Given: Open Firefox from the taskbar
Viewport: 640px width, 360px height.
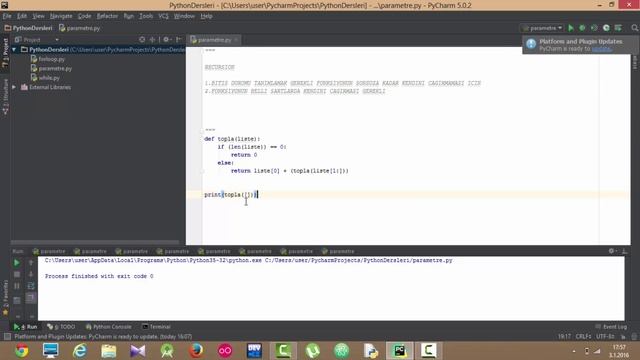Looking at the screenshot, I should (196, 351).
